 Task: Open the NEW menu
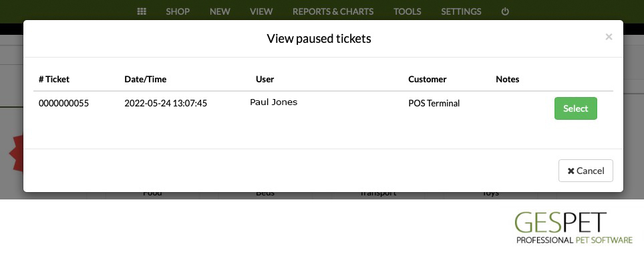click(x=220, y=11)
